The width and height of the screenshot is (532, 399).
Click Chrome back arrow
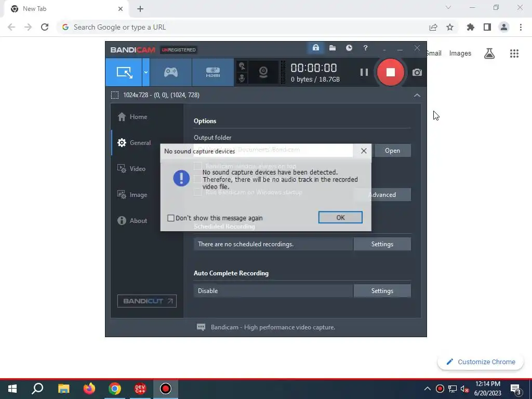tap(11, 27)
